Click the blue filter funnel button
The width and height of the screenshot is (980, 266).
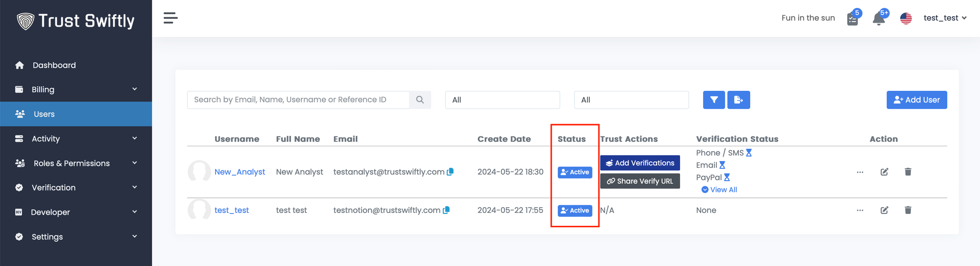714,100
